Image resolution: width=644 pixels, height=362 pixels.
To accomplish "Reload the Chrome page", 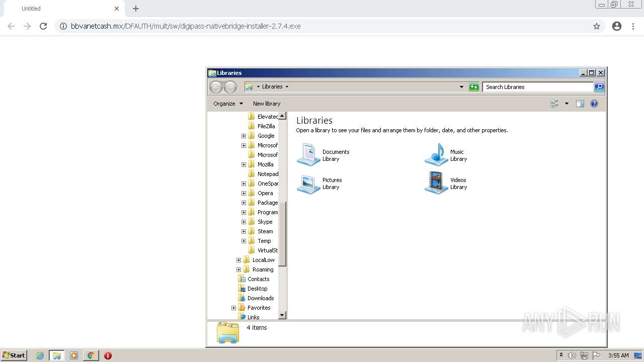I will click(x=43, y=26).
